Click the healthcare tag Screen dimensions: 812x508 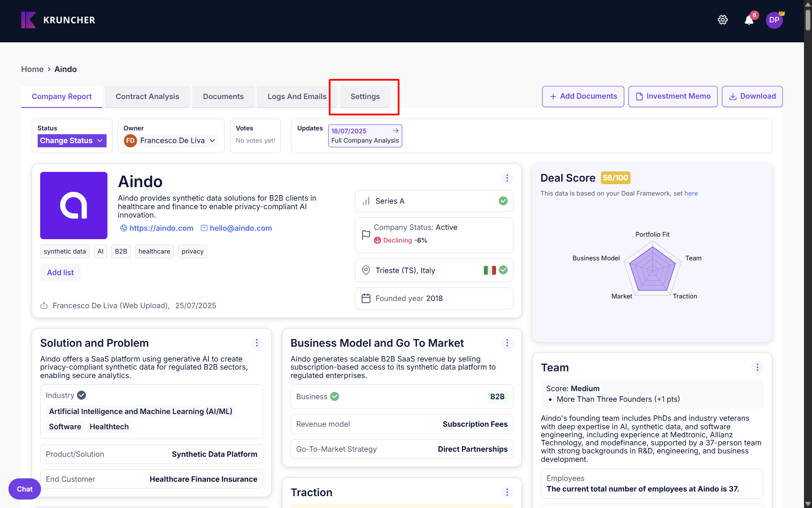[154, 251]
